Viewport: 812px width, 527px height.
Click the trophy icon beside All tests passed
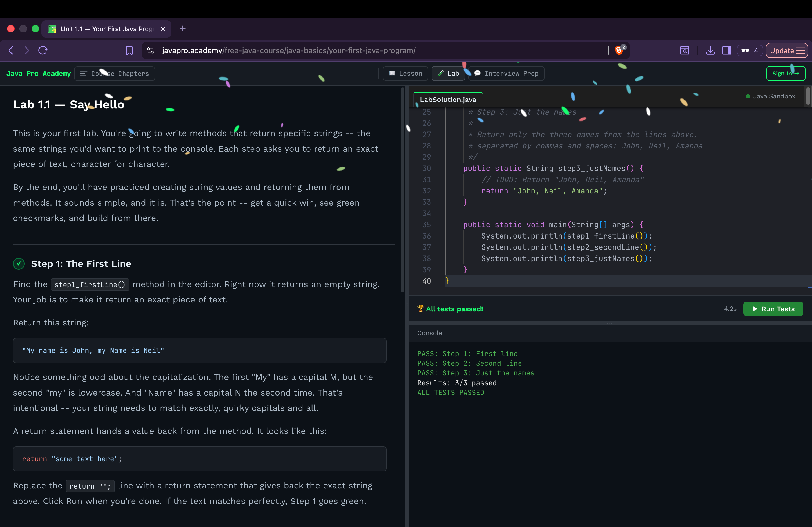(420, 309)
